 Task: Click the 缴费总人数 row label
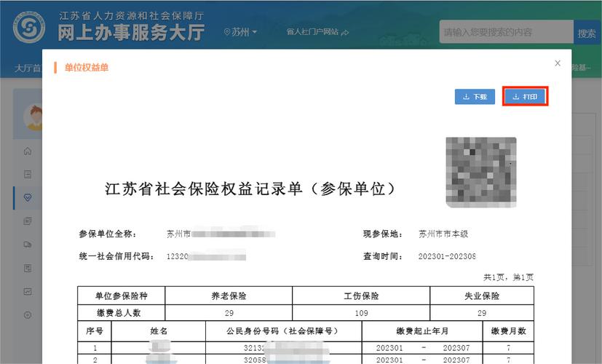click(122, 313)
